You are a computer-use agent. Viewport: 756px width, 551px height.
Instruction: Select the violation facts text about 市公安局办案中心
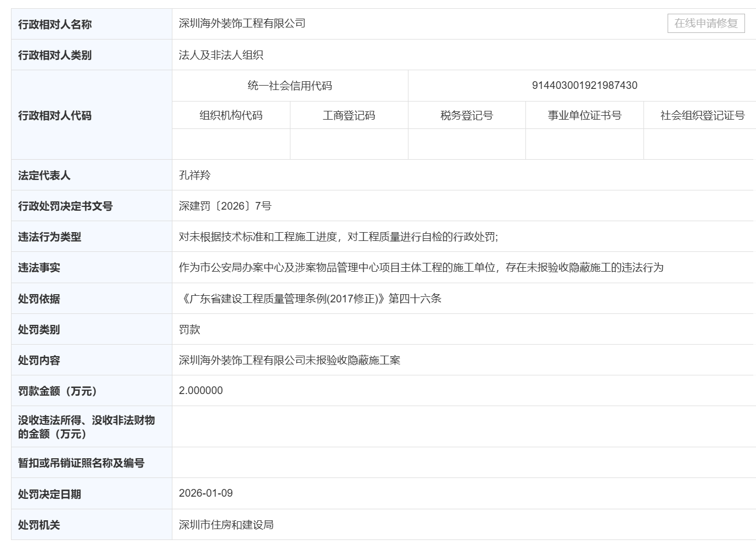[421, 268]
